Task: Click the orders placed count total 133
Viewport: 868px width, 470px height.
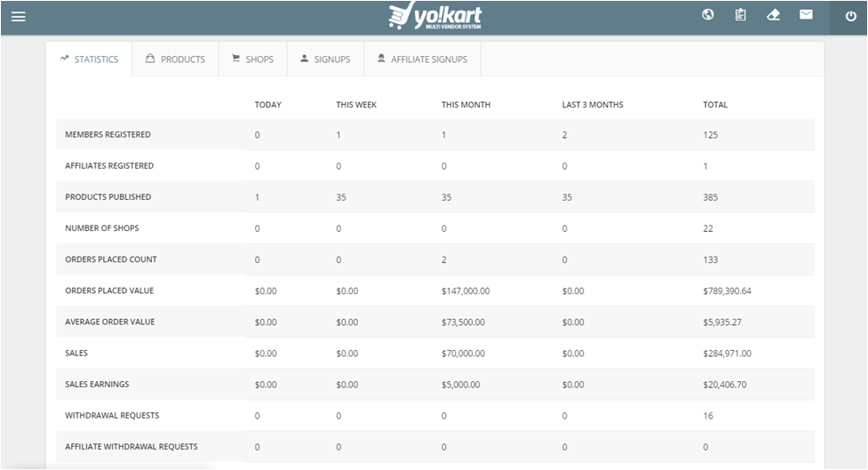Action: tap(710, 259)
